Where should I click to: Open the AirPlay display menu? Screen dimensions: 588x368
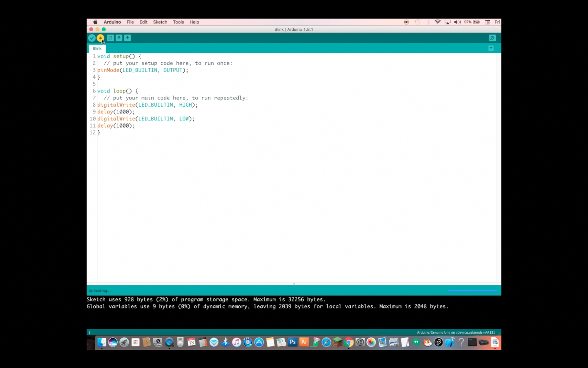[448, 22]
